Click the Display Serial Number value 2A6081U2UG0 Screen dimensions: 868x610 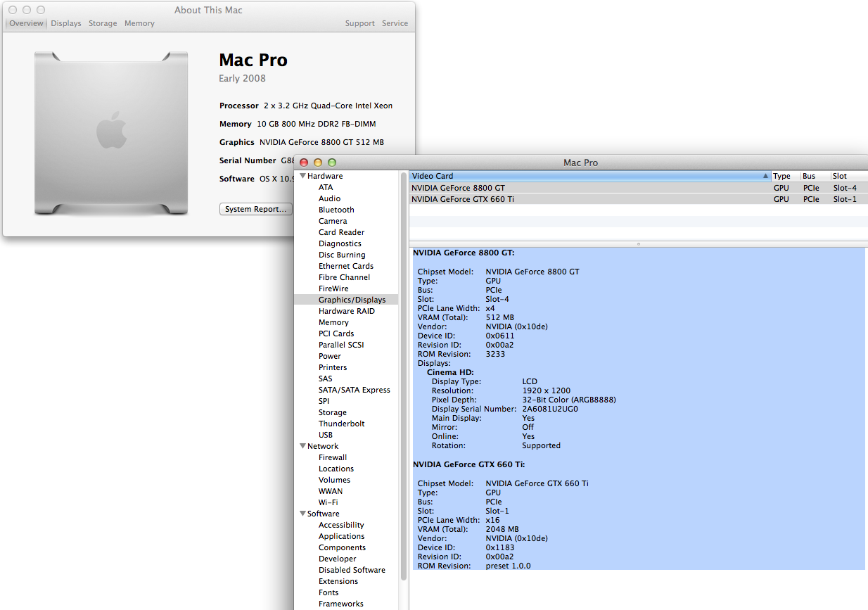(550, 409)
